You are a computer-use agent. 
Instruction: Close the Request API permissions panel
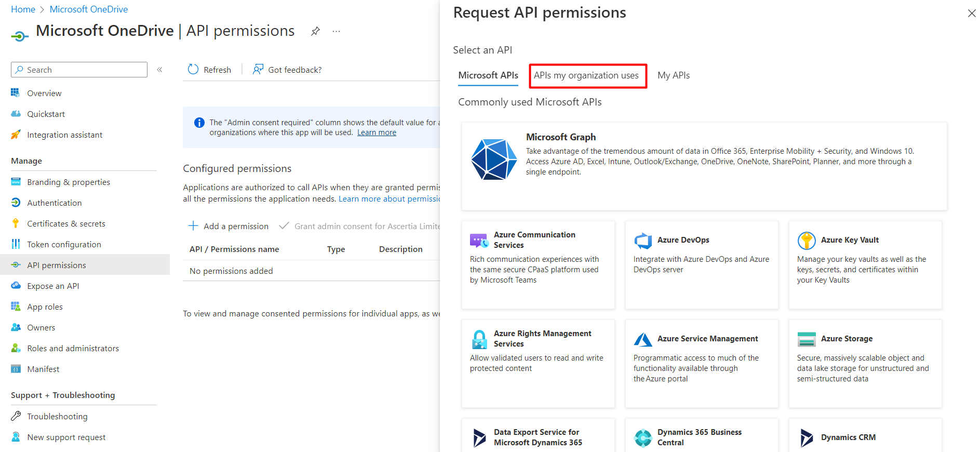[x=972, y=13]
